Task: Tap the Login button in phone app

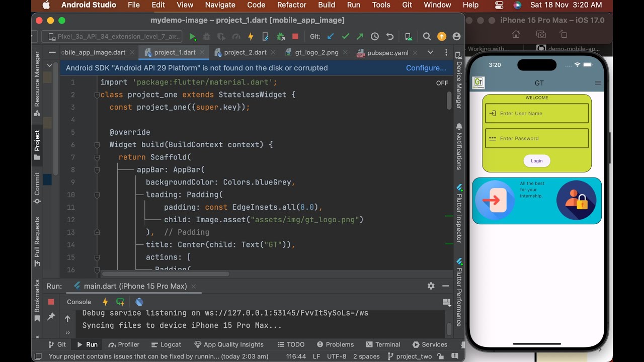Action: pos(537,161)
